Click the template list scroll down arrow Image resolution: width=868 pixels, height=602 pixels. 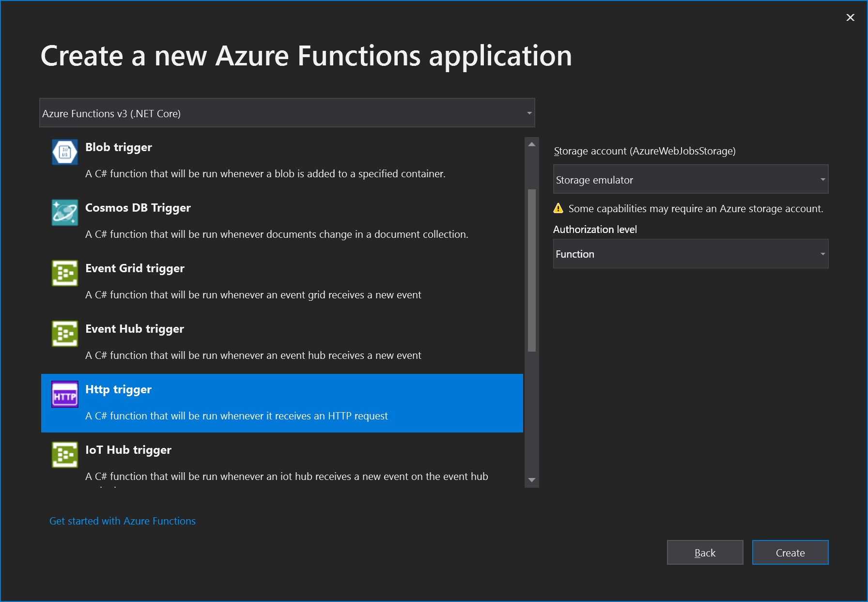click(x=532, y=480)
